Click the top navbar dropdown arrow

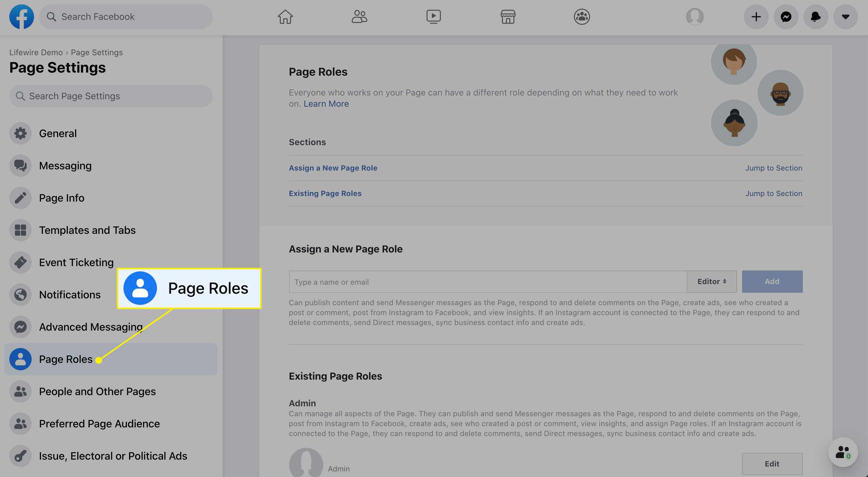846,16
